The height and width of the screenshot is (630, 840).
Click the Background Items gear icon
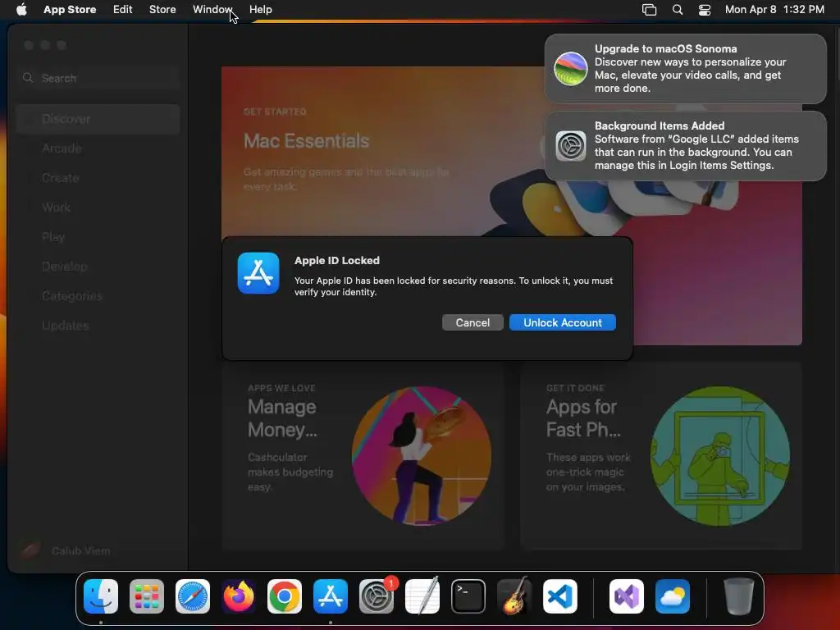pyautogui.click(x=571, y=146)
